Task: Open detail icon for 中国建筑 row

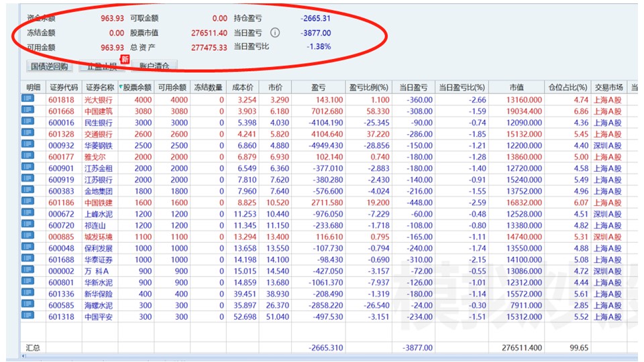Action: tap(28, 110)
